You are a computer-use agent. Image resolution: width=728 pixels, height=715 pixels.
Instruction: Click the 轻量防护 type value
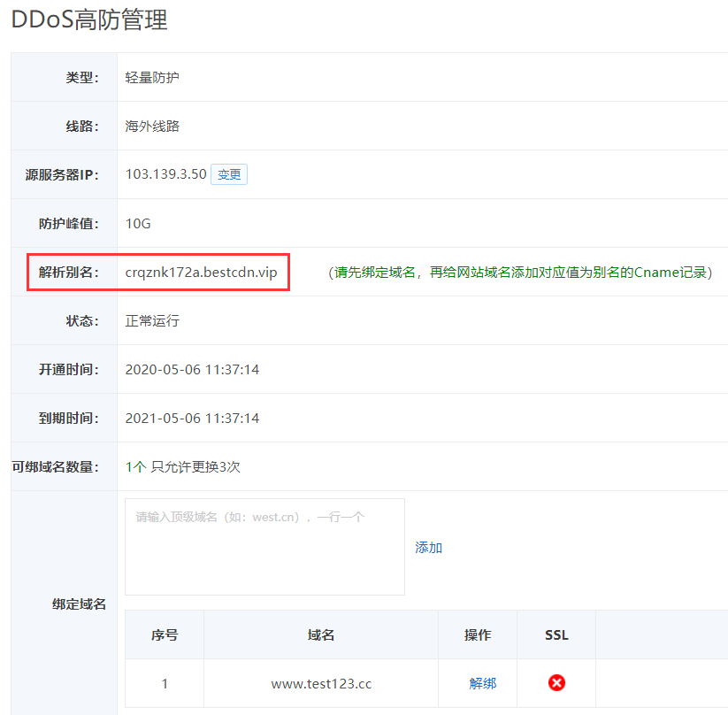click(152, 77)
